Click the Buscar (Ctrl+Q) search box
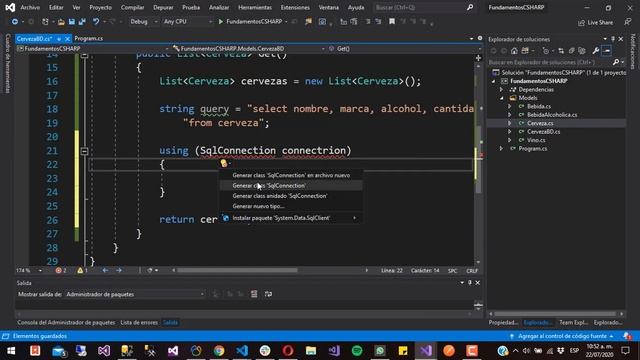This screenshot has height=360, width=640. pos(424,7)
